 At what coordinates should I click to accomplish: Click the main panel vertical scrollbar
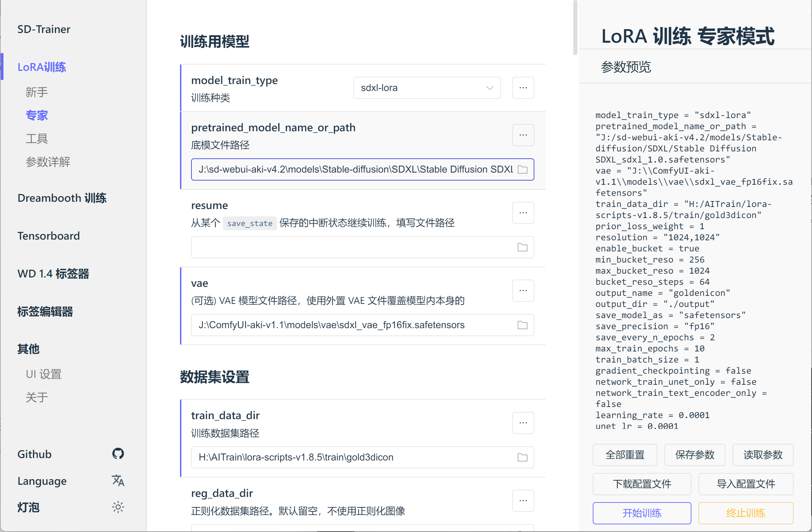point(575,28)
